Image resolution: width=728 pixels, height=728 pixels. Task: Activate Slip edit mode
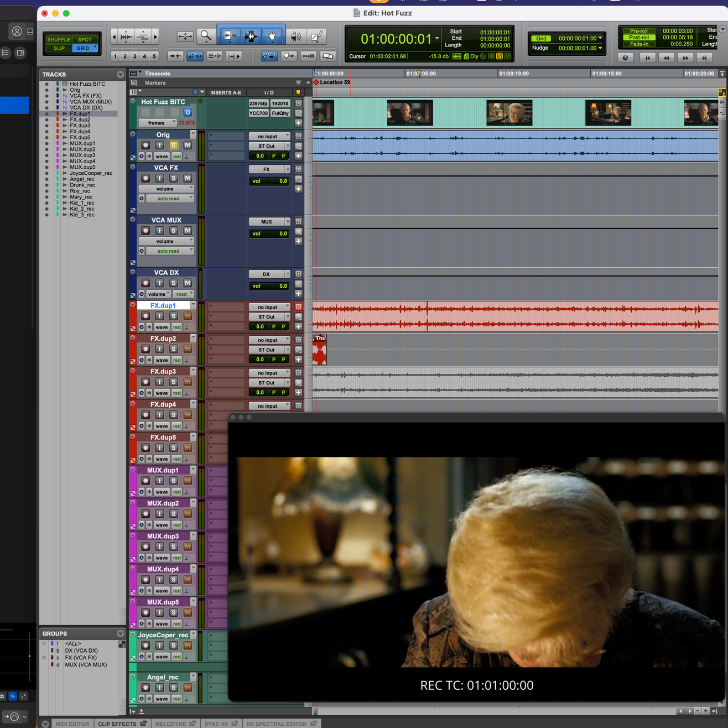(x=59, y=48)
